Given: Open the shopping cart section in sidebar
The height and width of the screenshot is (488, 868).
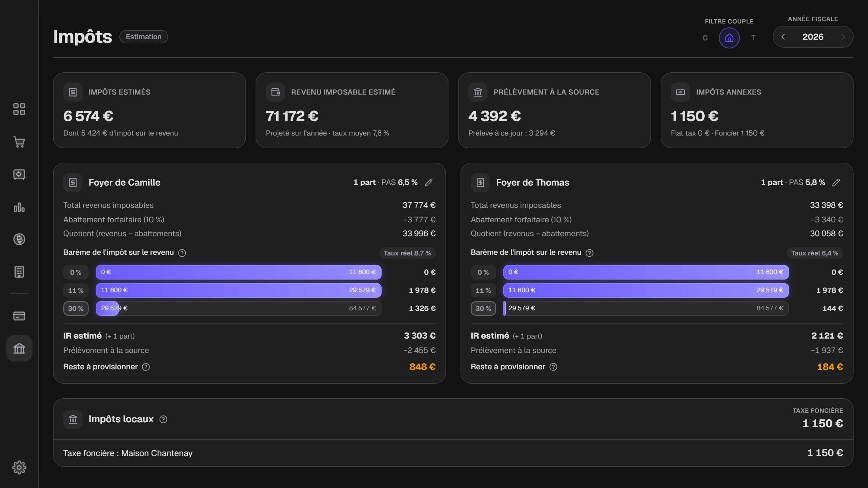Looking at the screenshot, I should [x=19, y=142].
